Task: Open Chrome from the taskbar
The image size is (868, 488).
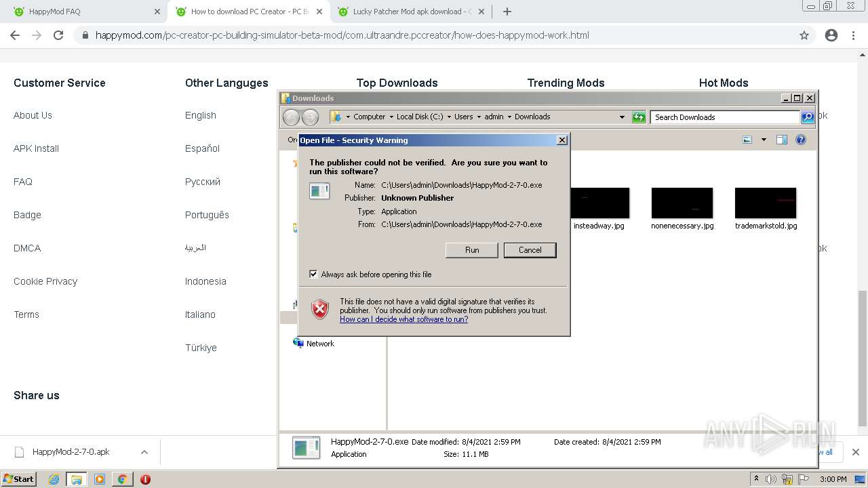Action: point(122,479)
